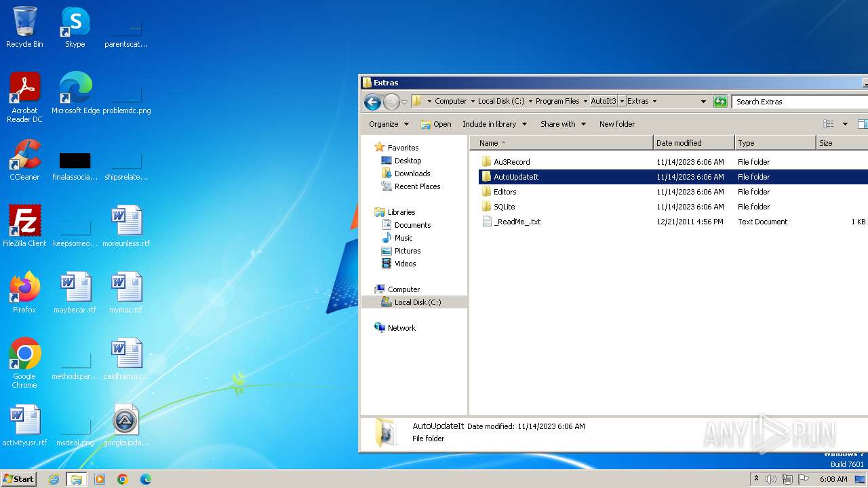Open Microsoft Edge desktop shortcut
This screenshot has height=488, width=868.
(x=75, y=93)
